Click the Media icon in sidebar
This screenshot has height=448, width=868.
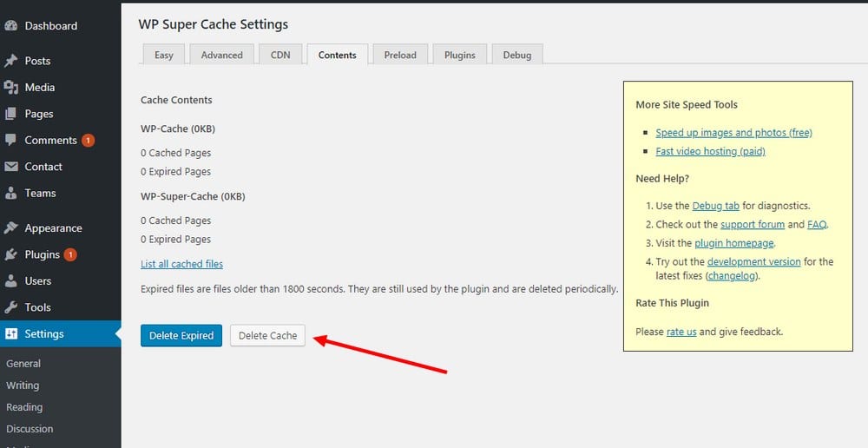pyautogui.click(x=11, y=88)
